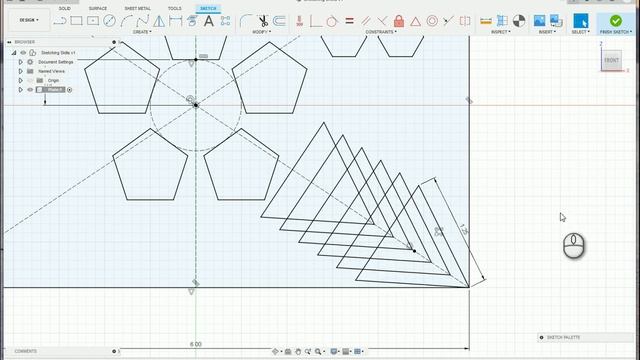The image size is (640, 360).
Task: Toggle visibility of the Origin folder
Action: pyautogui.click(x=30, y=80)
